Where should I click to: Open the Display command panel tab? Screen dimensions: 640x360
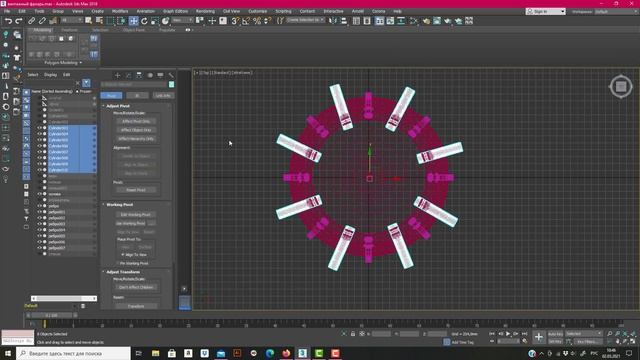click(x=160, y=75)
